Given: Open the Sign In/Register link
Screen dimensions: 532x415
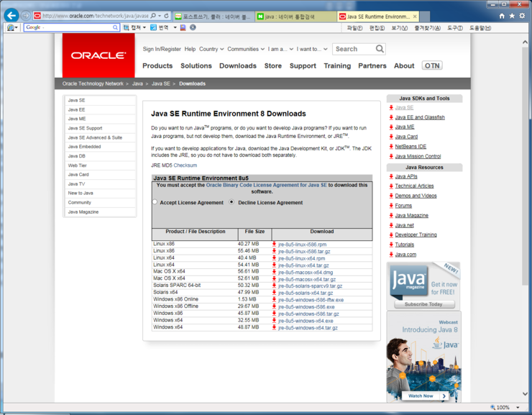Looking at the screenshot, I should coord(162,49).
